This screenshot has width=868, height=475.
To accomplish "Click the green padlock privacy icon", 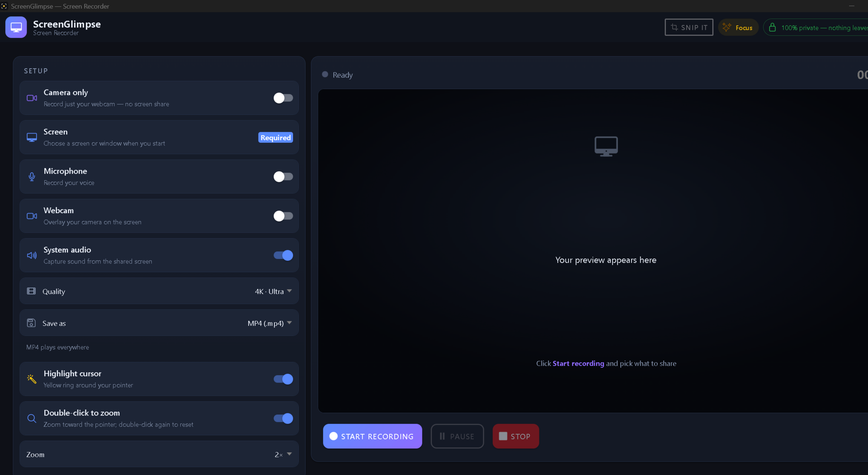I will [772, 28].
